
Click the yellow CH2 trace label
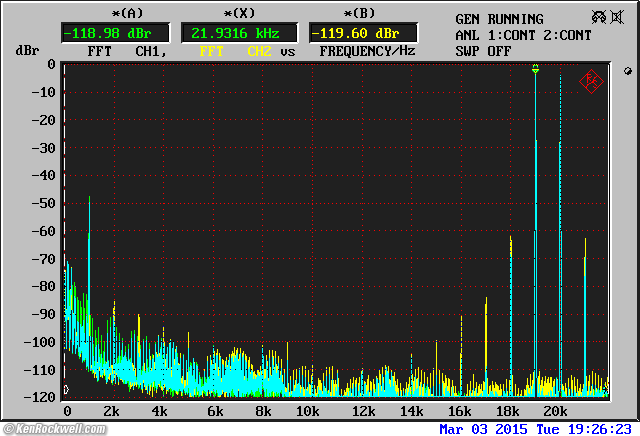click(258, 50)
